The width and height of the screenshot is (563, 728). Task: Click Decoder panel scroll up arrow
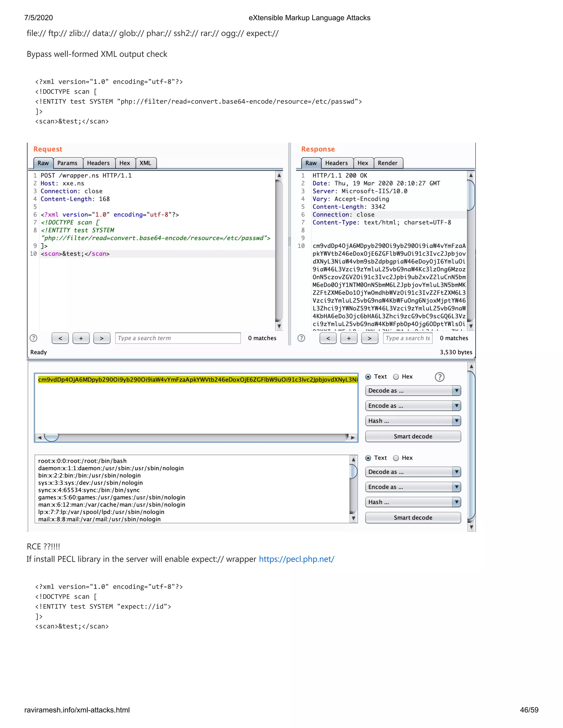471,366
